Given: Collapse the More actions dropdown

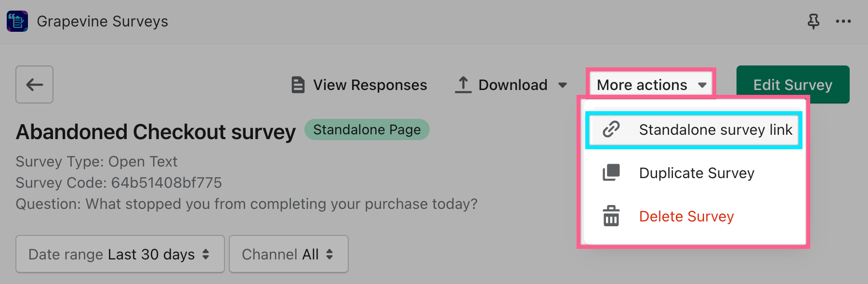Looking at the screenshot, I should click(x=651, y=85).
